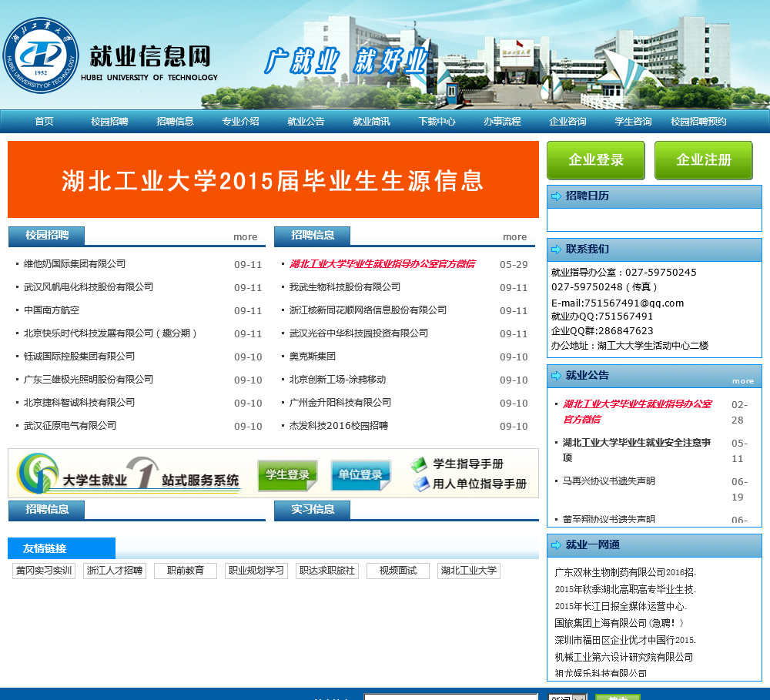
Task: Click the green 企业登录 button
Action: tap(596, 160)
